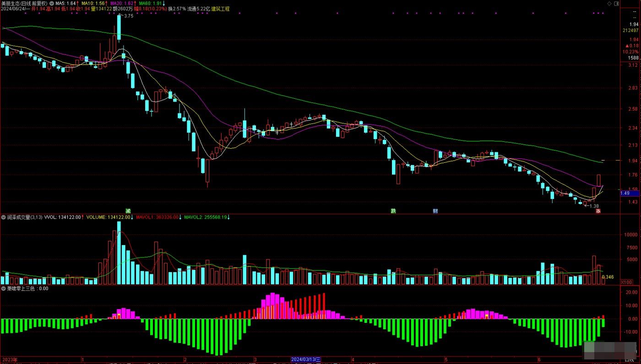This screenshot has height=364, width=641.
Task: Click the 10.23% change percentage on right
Action: click(x=631, y=52)
